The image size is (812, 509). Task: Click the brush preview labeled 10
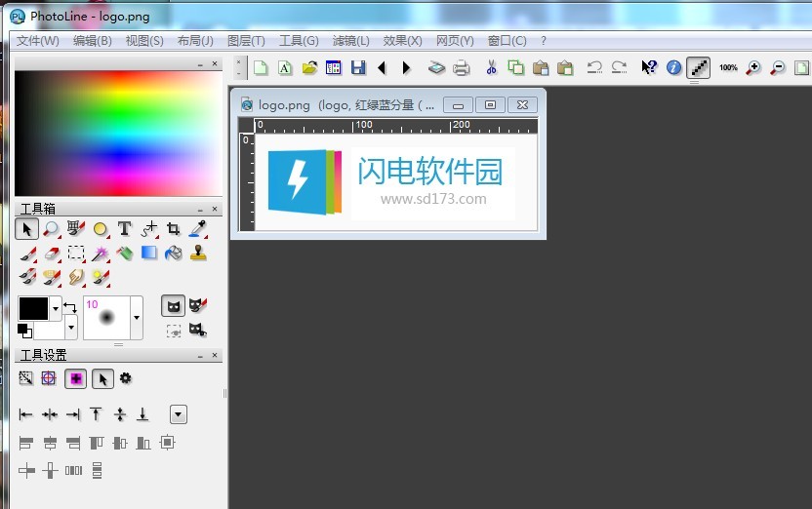click(106, 318)
